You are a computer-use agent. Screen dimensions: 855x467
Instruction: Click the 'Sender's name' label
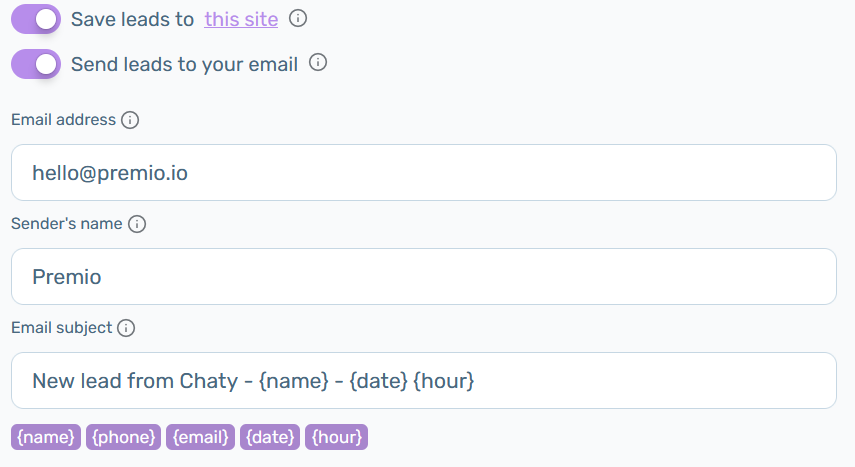point(67,224)
